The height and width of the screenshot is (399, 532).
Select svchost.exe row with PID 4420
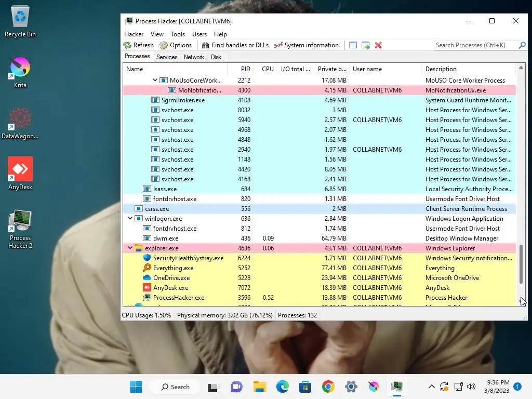click(x=320, y=169)
